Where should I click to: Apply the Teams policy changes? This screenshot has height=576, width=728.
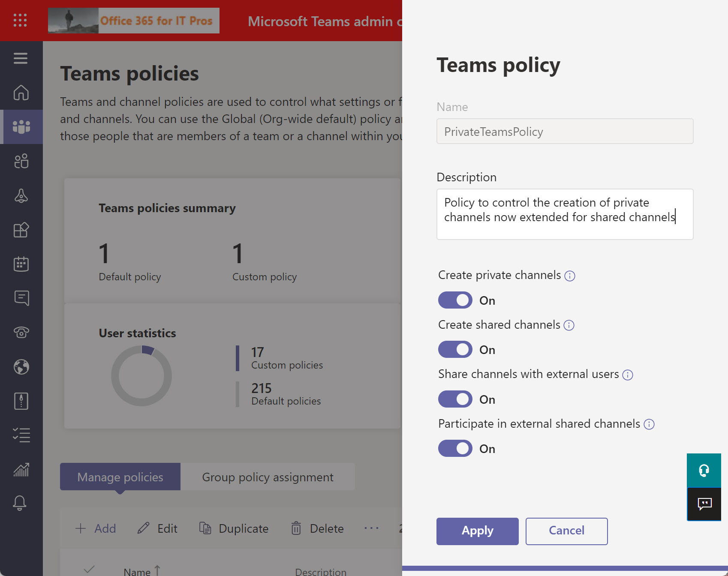tap(477, 531)
